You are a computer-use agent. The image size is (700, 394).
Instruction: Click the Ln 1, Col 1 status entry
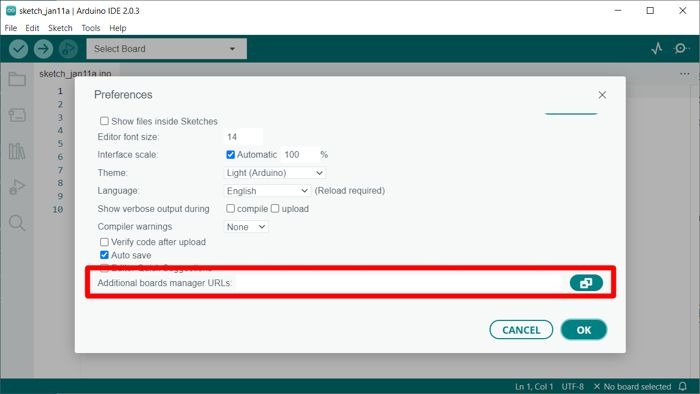pos(534,386)
